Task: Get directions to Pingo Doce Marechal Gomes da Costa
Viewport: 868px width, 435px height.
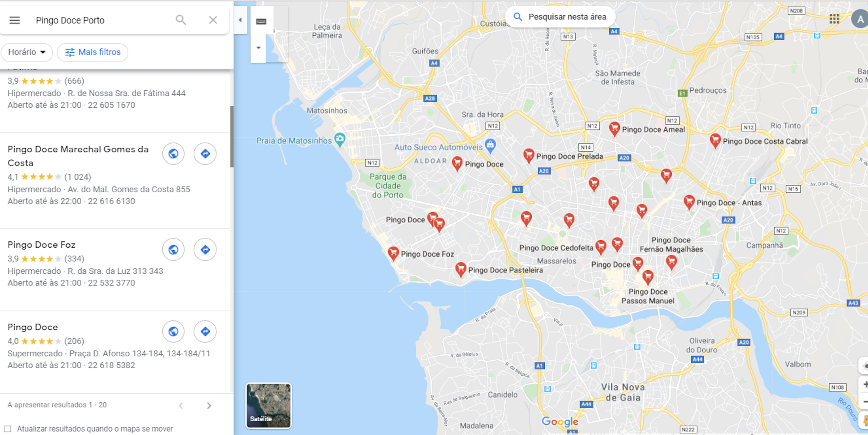Action: (205, 153)
